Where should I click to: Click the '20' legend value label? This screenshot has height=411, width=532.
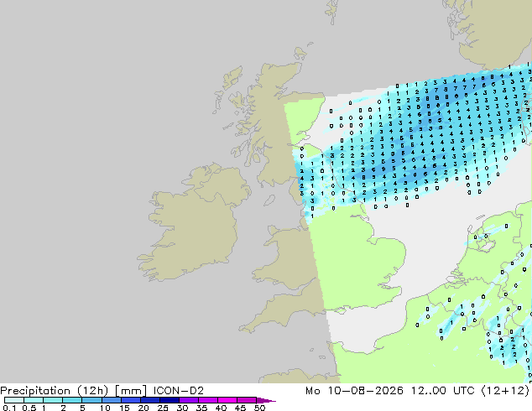coord(143,408)
